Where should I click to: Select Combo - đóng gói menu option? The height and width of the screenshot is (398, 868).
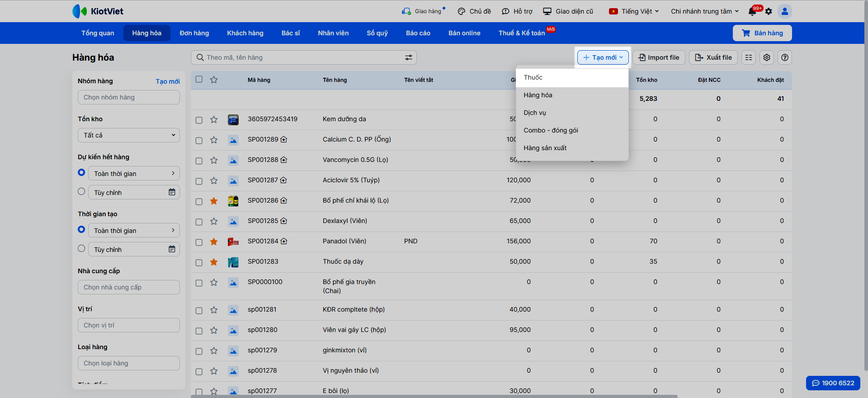[x=551, y=130]
